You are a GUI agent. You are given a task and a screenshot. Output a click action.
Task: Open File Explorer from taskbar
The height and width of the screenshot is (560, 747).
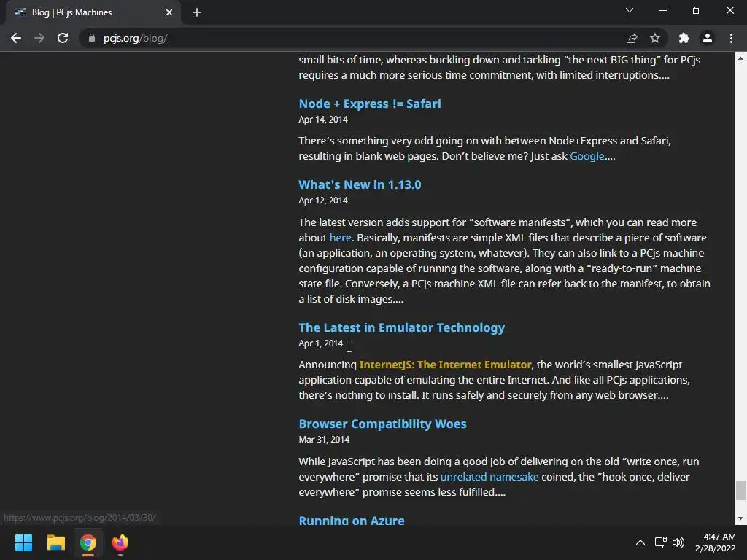pyautogui.click(x=55, y=542)
